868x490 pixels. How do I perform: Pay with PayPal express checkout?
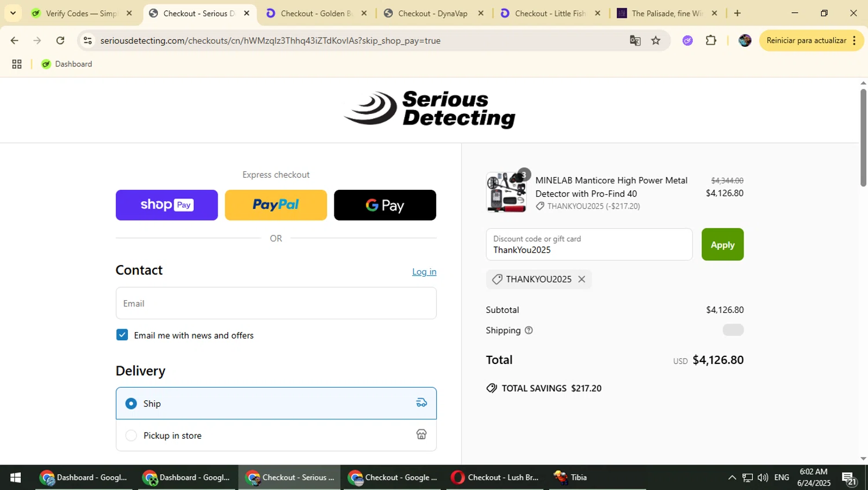click(276, 205)
